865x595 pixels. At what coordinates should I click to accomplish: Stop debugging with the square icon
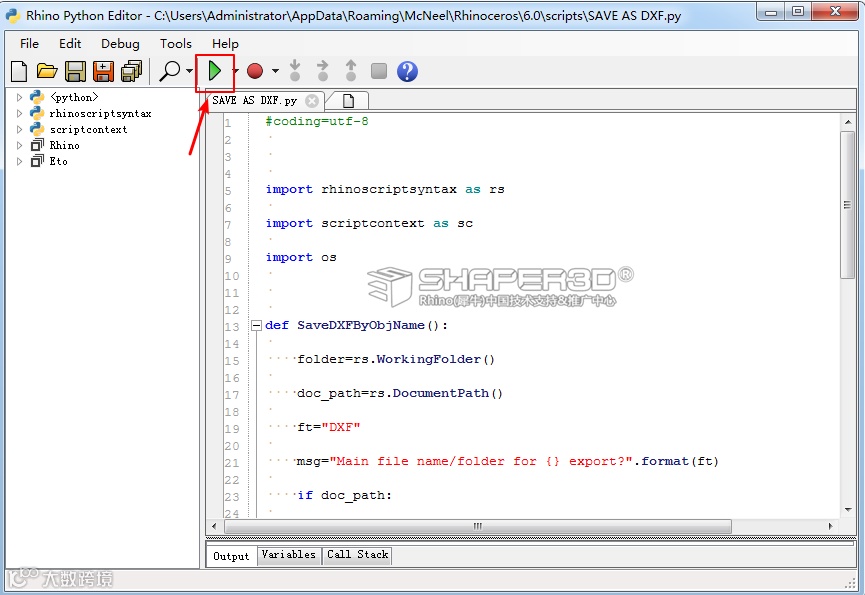click(378, 71)
